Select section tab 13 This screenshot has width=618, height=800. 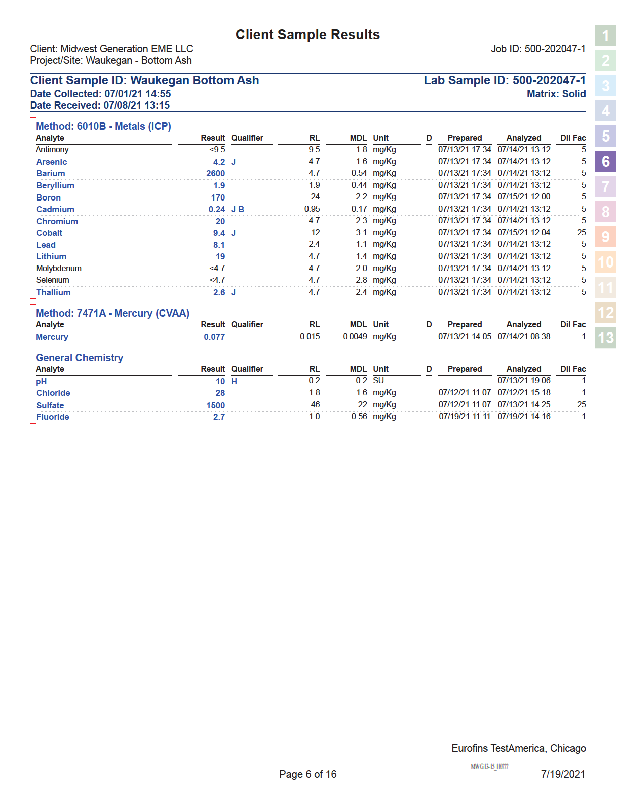605,338
